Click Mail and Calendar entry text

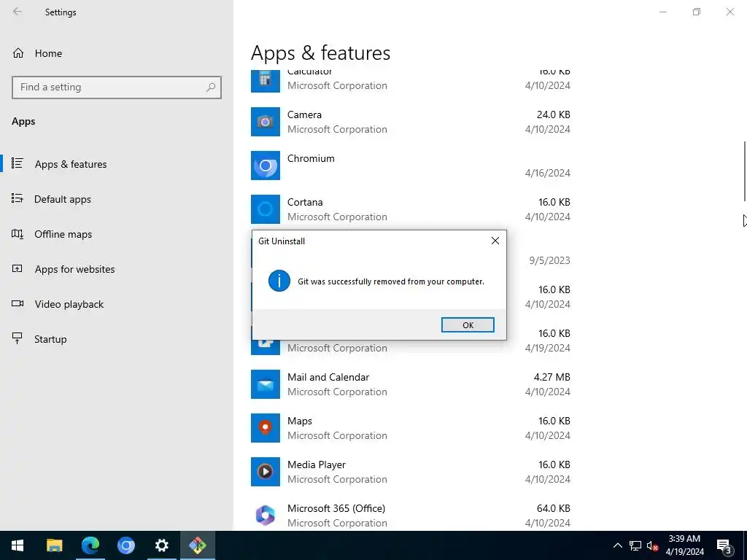click(x=328, y=377)
